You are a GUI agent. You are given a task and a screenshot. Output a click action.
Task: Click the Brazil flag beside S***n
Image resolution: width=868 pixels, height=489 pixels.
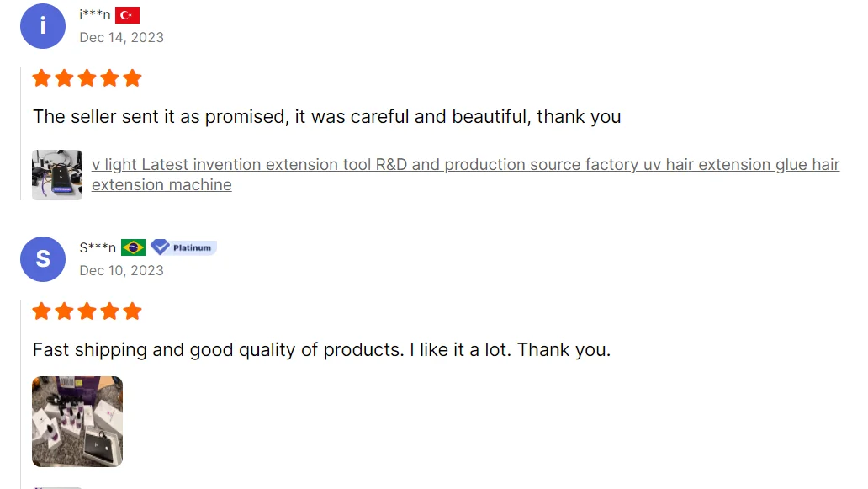(x=133, y=247)
